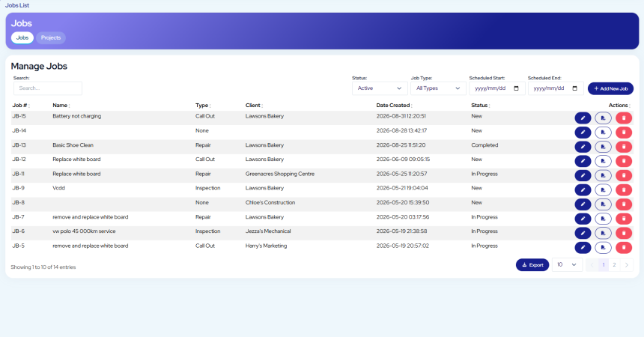The height and width of the screenshot is (337, 644).
Task: Edit the Chloe's Construction job JB-8
Action: (x=583, y=204)
